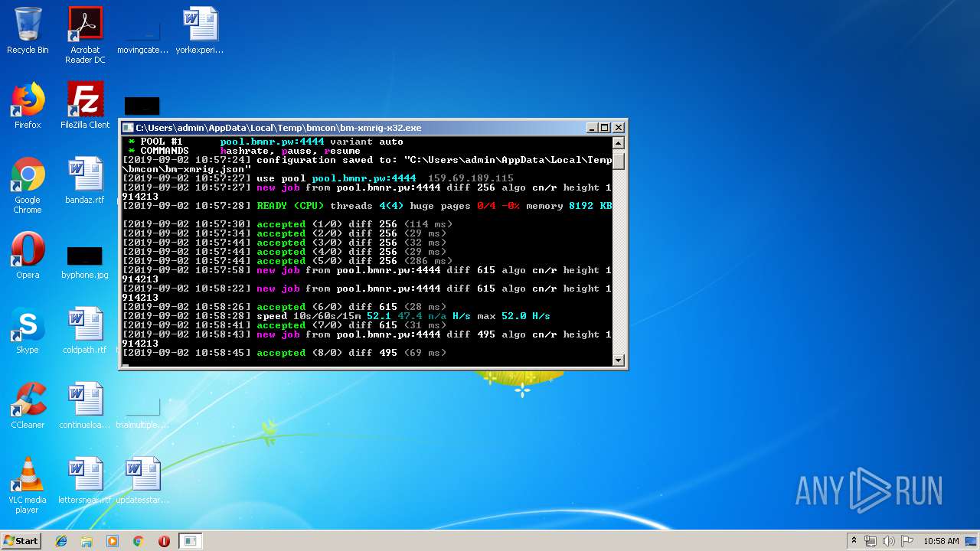The height and width of the screenshot is (551, 980).
Task: Click the console scrollbar up arrow
Action: (619, 142)
